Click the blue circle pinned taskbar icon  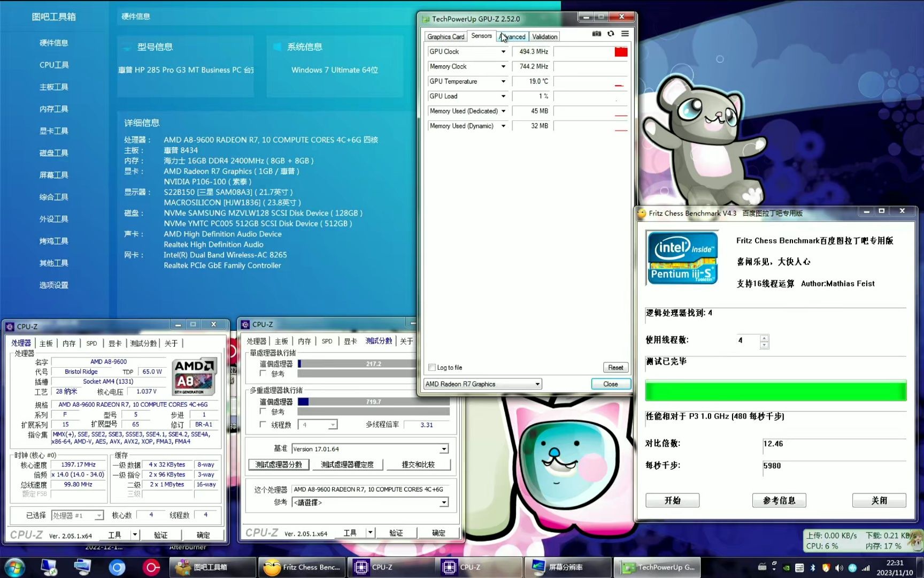117,567
